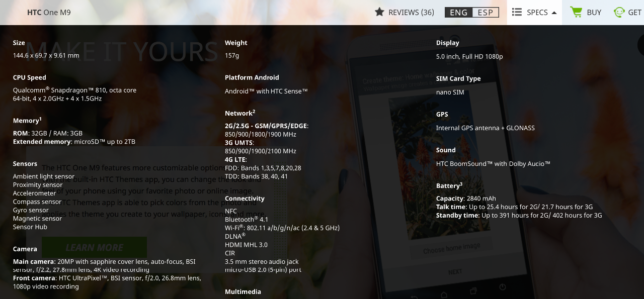Open the BUY link
The width and height of the screenshot is (644, 299).
point(594,12)
